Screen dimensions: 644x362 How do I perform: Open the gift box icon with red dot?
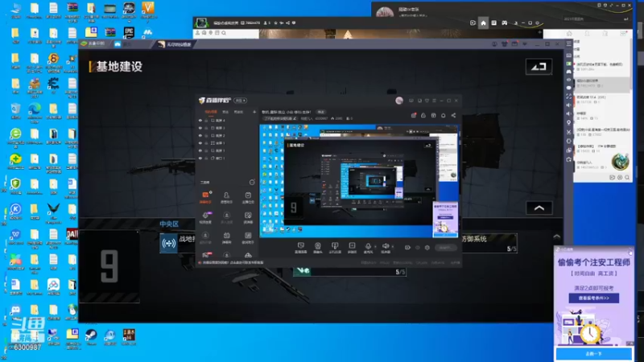pos(414,116)
